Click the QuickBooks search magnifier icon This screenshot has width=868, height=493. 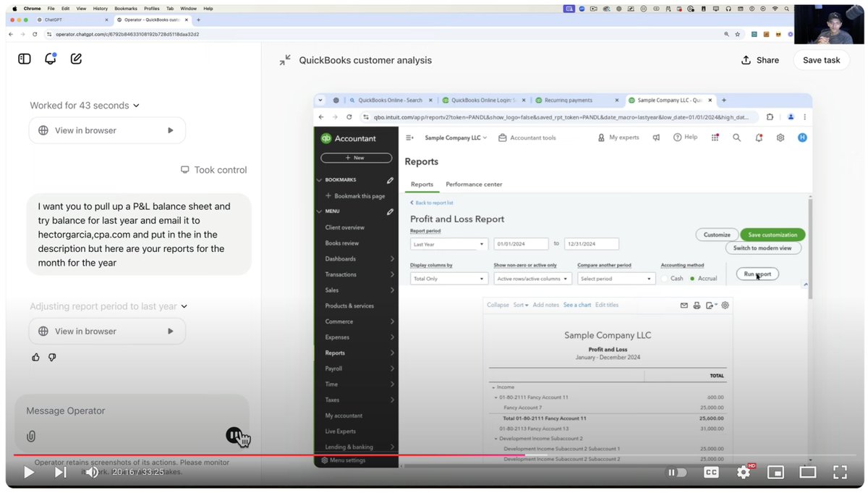[736, 138]
